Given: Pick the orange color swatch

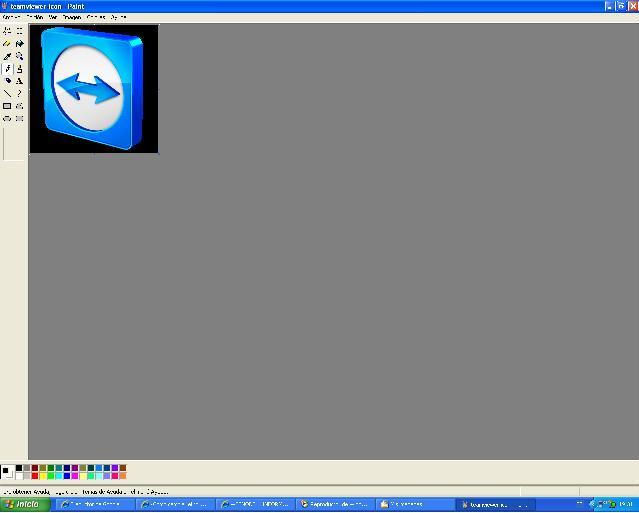Looking at the screenshot, I should coord(123,476).
